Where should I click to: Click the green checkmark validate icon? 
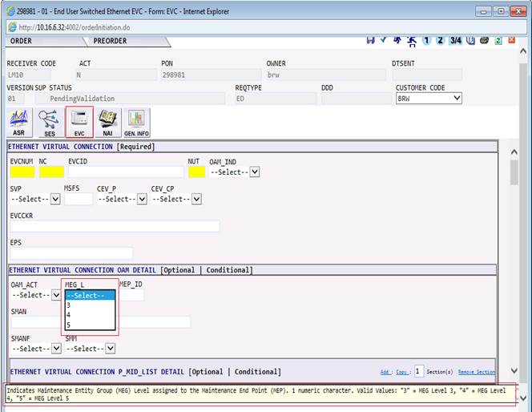click(x=384, y=40)
